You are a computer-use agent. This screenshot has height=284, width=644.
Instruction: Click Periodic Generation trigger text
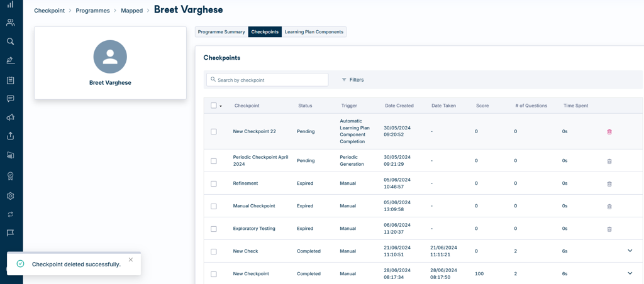click(352, 160)
